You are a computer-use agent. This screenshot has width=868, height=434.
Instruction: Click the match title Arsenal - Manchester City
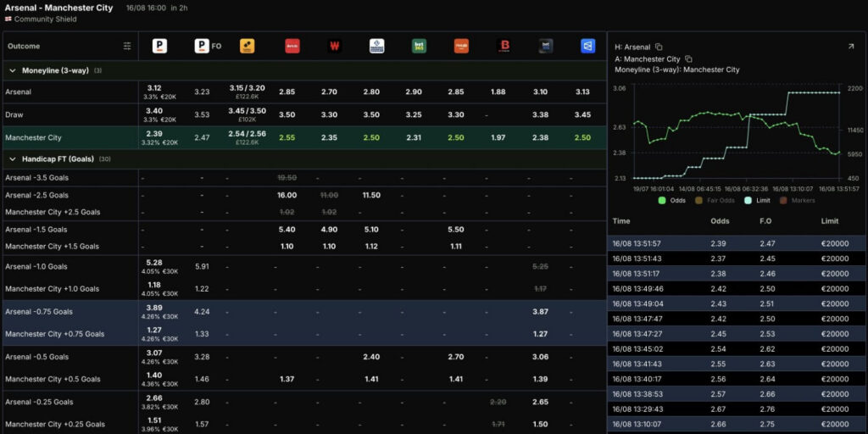[x=58, y=8]
